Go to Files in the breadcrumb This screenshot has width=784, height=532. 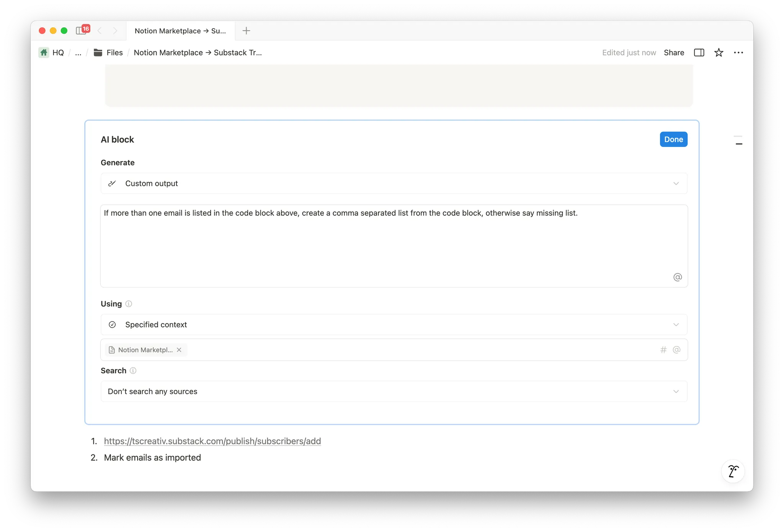tap(114, 52)
